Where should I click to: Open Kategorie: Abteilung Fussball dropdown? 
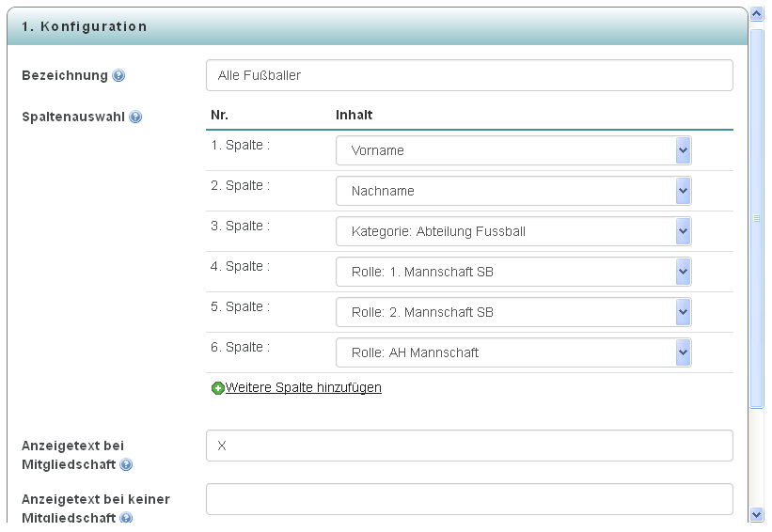pos(513,231)
